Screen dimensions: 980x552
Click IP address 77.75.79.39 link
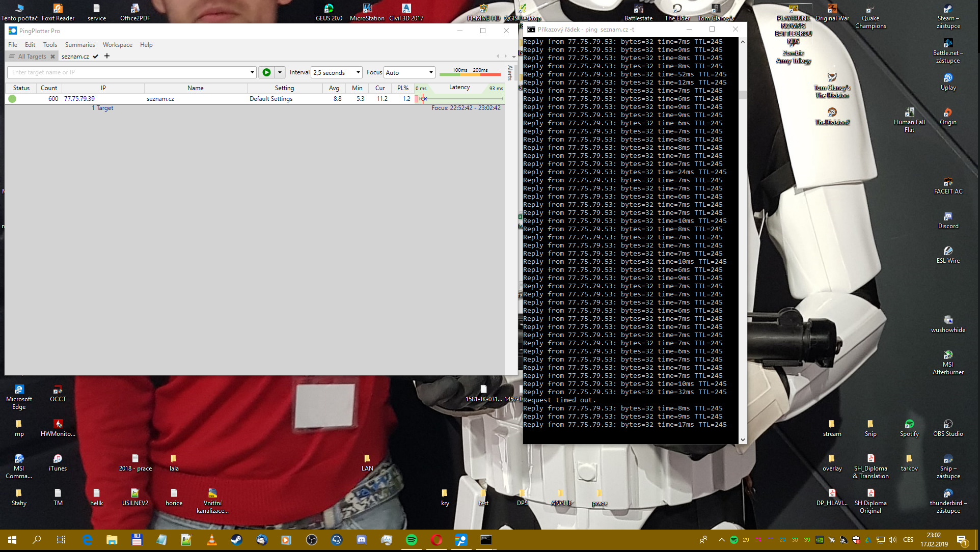(79, 99)
